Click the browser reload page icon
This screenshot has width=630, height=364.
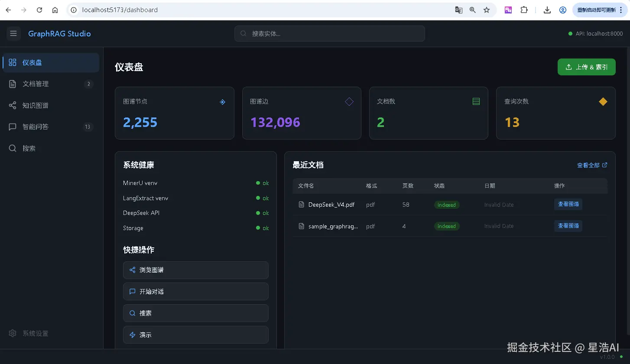[39, 10]
